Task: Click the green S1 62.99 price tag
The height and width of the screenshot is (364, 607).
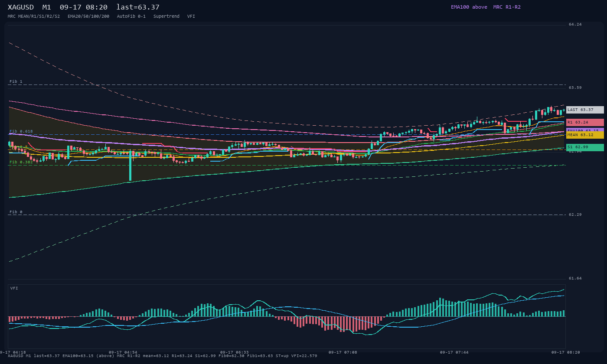Action: [585, 147]
